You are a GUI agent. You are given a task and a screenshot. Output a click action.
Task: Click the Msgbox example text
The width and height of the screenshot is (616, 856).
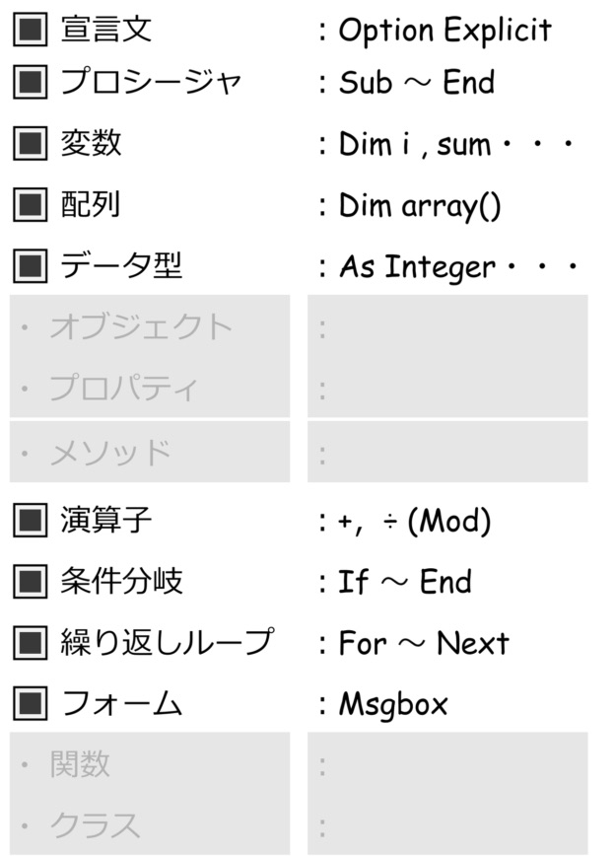click(x=393, y=705)
